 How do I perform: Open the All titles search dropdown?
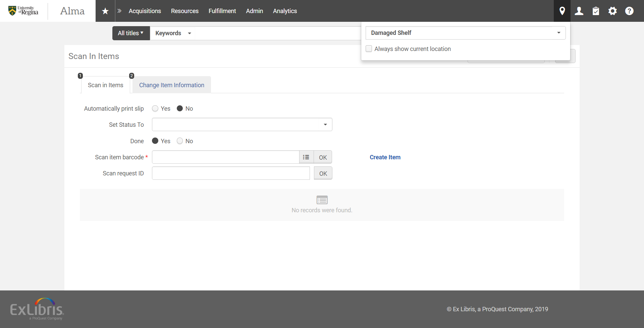pos(131,33)
